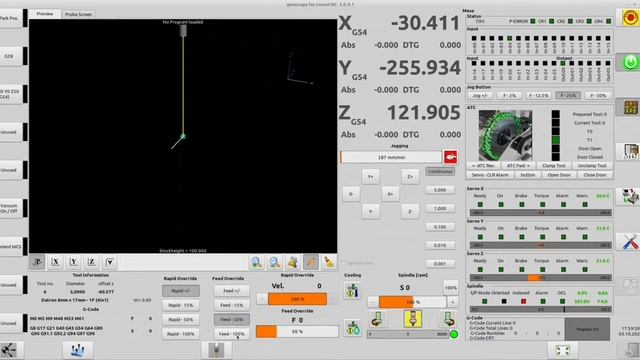The width and height of the screenshot is (640, 360).
Task: Select the F - 25% jog speed toggle
Action: pyautogui.click(x=568, y=95)
